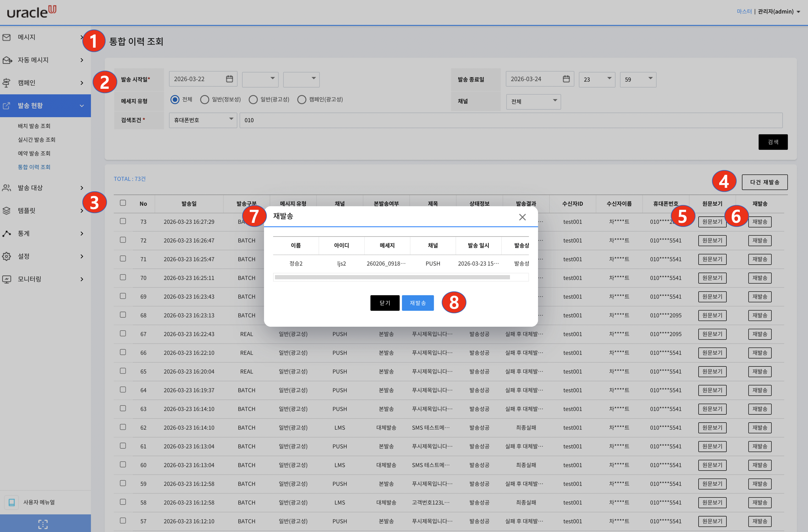Click the 캠페인 signpost icon in sidebar
Screen dimensions: 808x532
[7, 83]
